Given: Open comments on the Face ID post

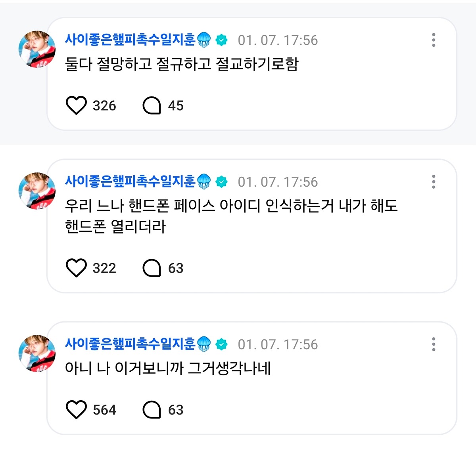Looking at the screenshot, I should pos(152,268).
